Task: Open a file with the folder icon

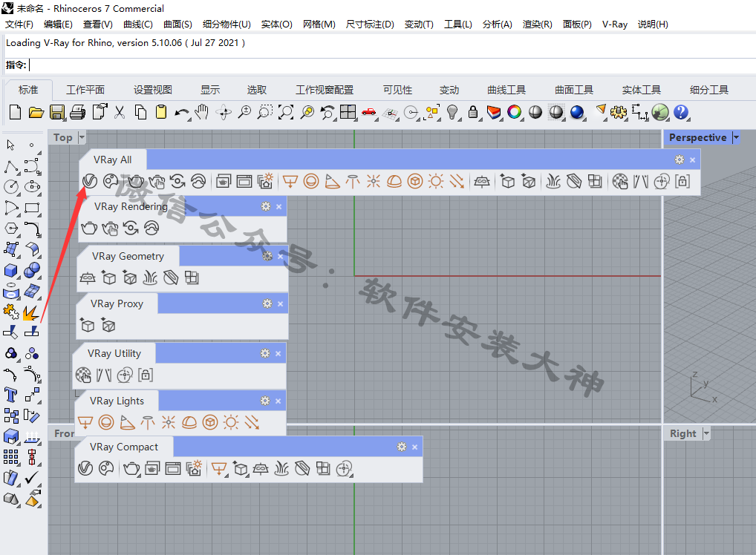Action: pos(36,112)
